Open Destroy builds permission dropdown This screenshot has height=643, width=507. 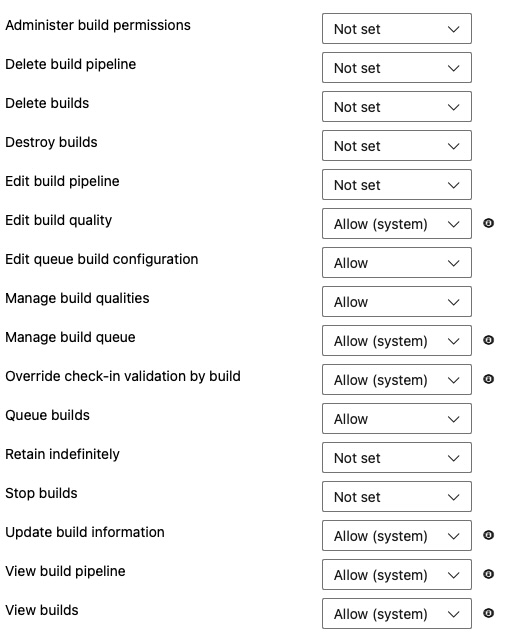click(x=397, y=146)
